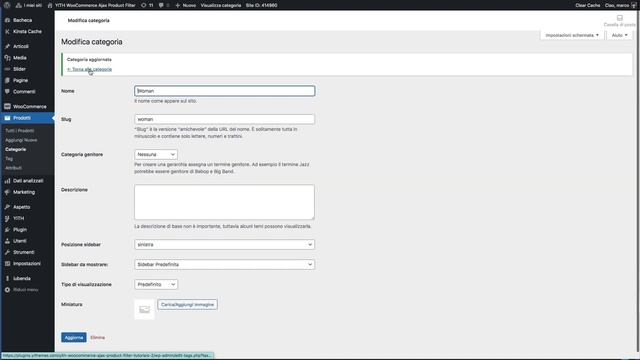Click the Impostazioni settings icon

(7, 264)
